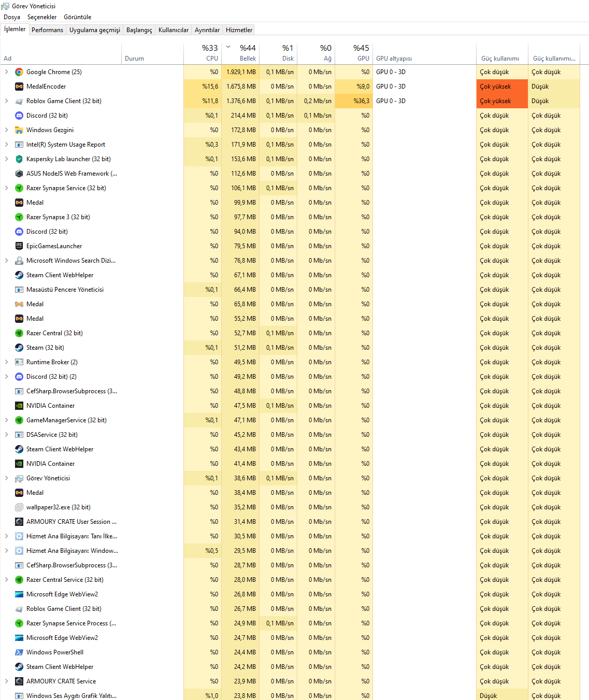
Task: Click the Görev Yöneticisi process icon
Action: [x=19, y=478]
